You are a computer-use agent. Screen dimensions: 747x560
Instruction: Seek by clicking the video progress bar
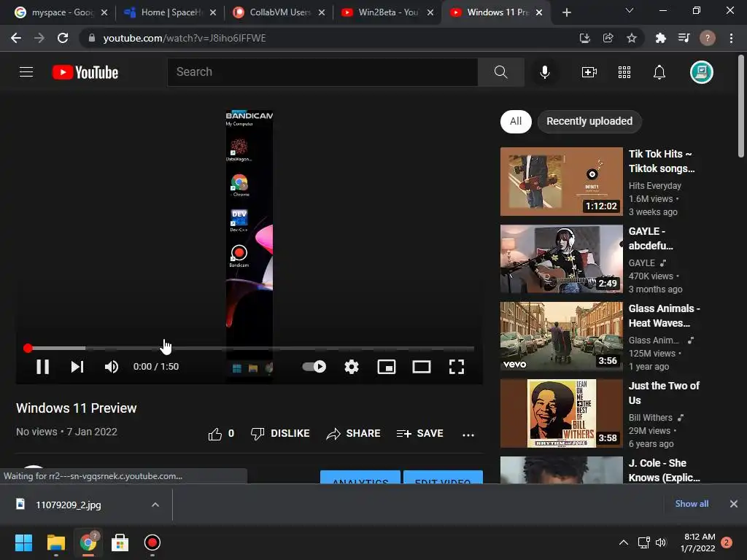pyautogui.click(x=251, y=348)
